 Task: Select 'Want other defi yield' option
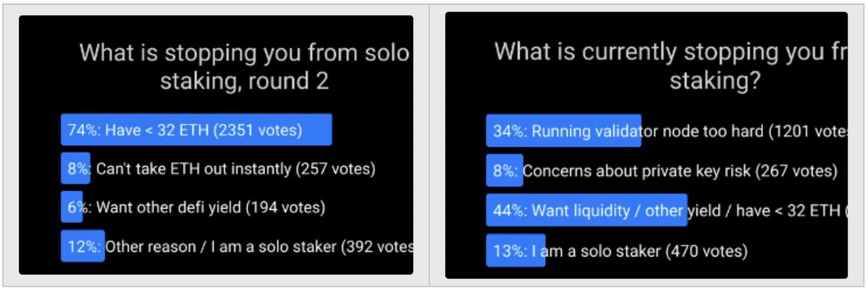click(x=193, y=207)
